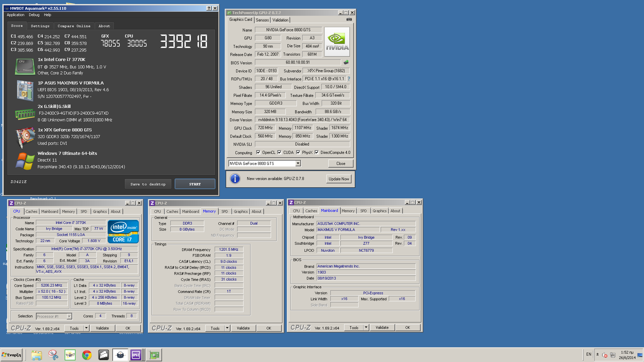Screen dimensions: 644x362
Task: Click the DRAM Frequency value 1201.5 MHz
Action: 229,249
